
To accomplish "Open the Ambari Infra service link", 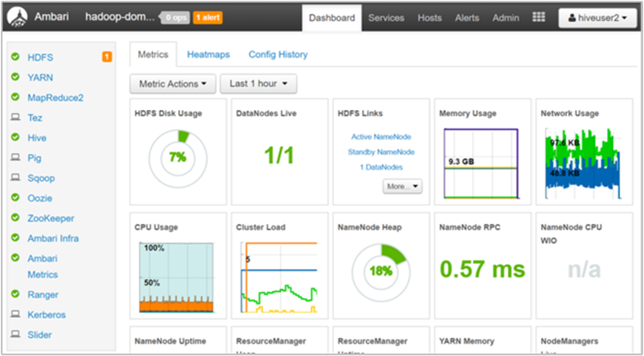I will coord(53,238).
